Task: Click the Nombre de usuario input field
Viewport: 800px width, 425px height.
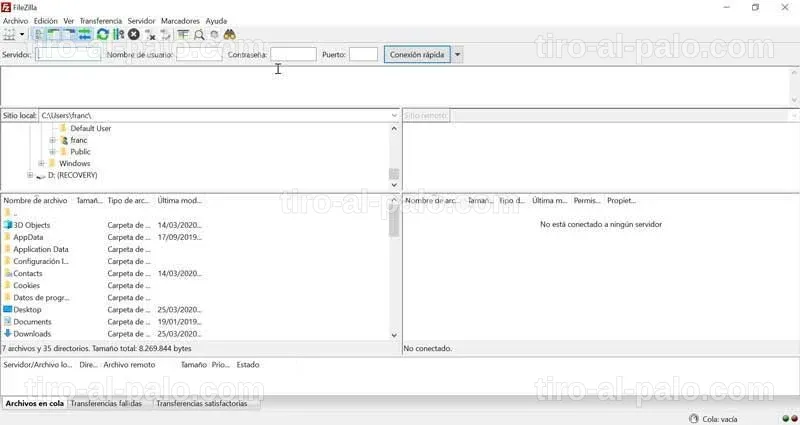Action: (x=199, y=55)
